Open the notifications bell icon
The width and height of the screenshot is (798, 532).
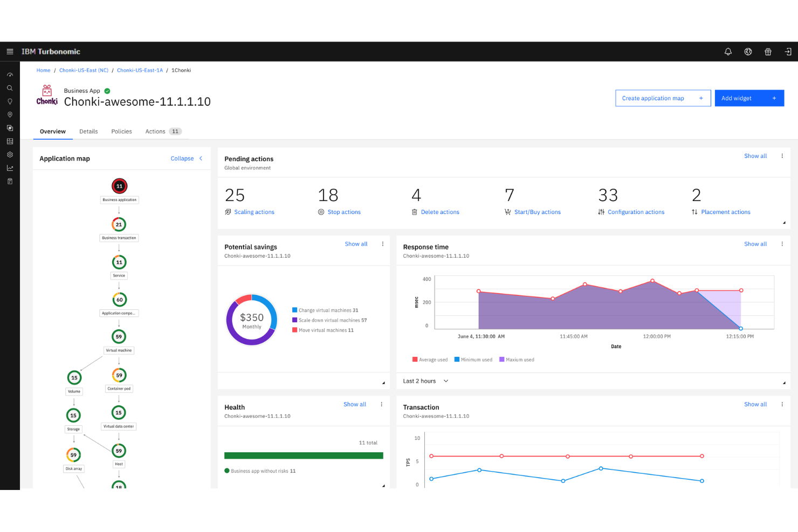728,52
